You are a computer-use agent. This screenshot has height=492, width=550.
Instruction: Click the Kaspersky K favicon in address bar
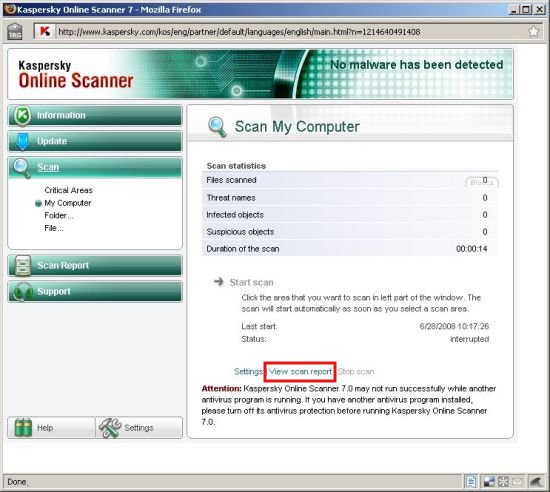(45, 32)
